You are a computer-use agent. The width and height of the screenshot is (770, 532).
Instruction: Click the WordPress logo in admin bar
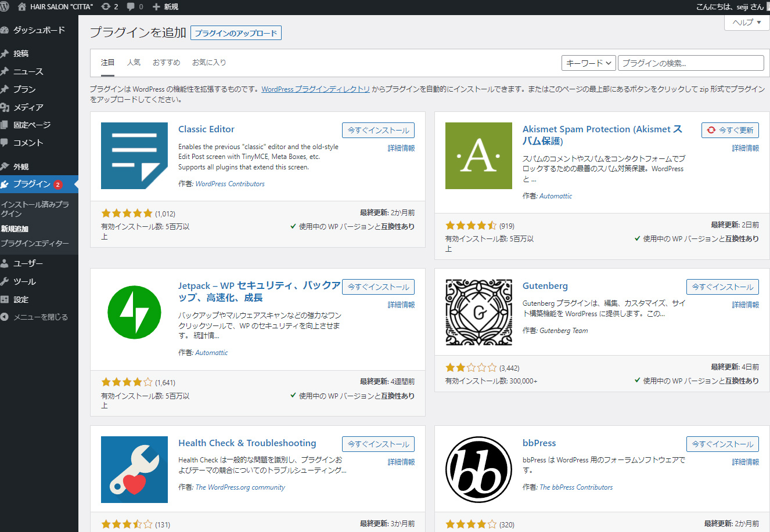click(5, 7)
